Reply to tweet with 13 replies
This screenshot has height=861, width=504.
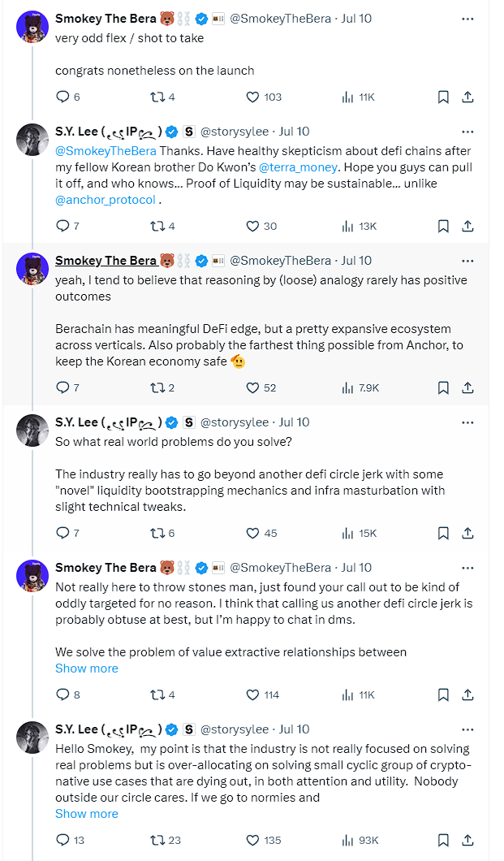point(63,840)
